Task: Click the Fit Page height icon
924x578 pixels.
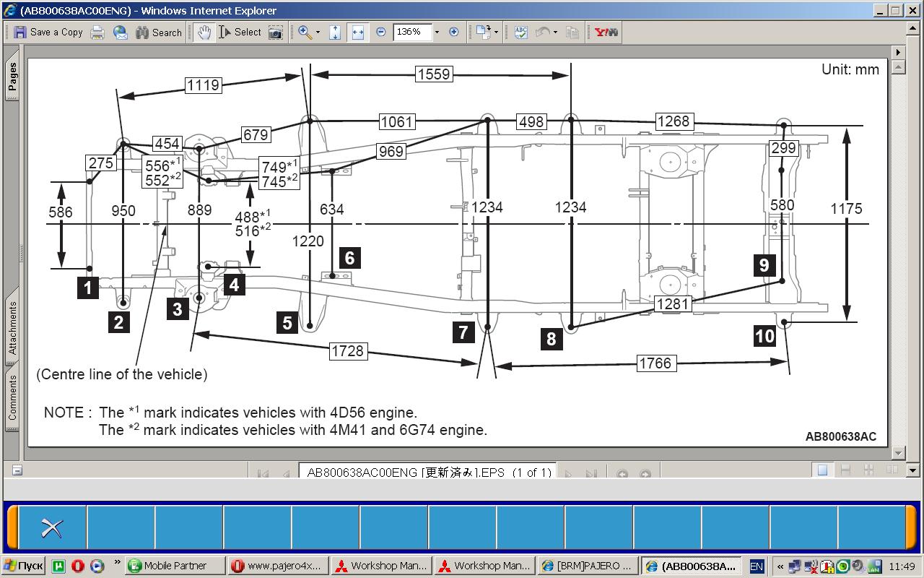Action: [x=335, y=32]
